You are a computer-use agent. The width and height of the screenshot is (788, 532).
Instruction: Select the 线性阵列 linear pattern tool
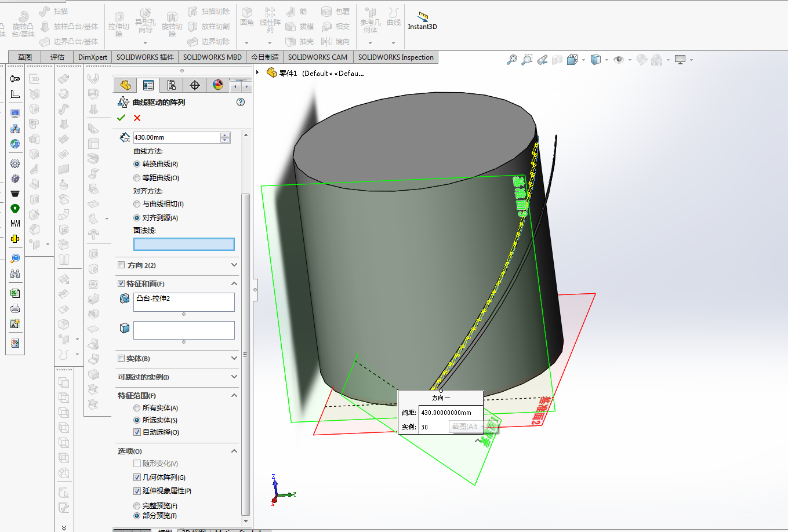(x=270, y=20)
